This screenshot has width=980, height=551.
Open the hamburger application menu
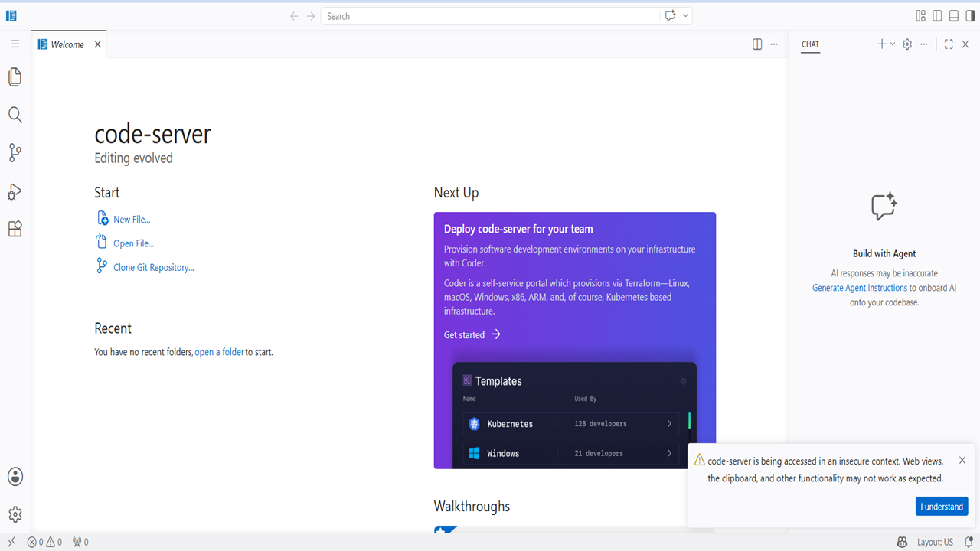tap(15, 44)
